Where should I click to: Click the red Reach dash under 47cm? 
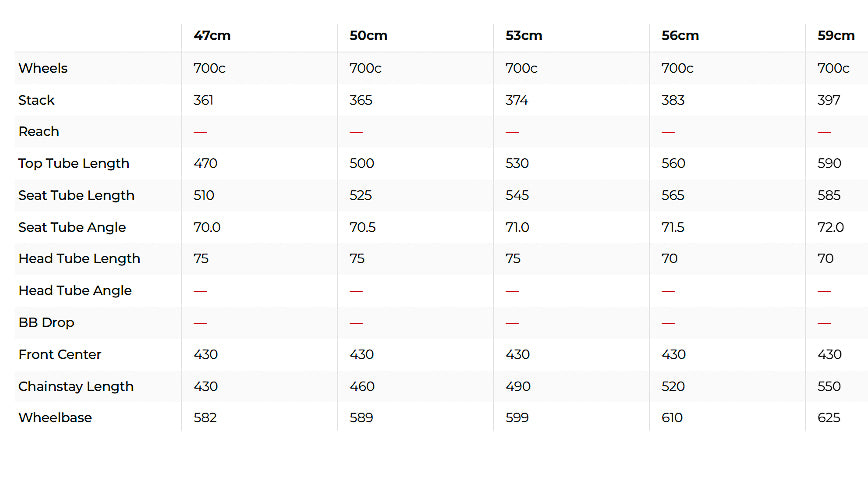click(x=200, y=132)
